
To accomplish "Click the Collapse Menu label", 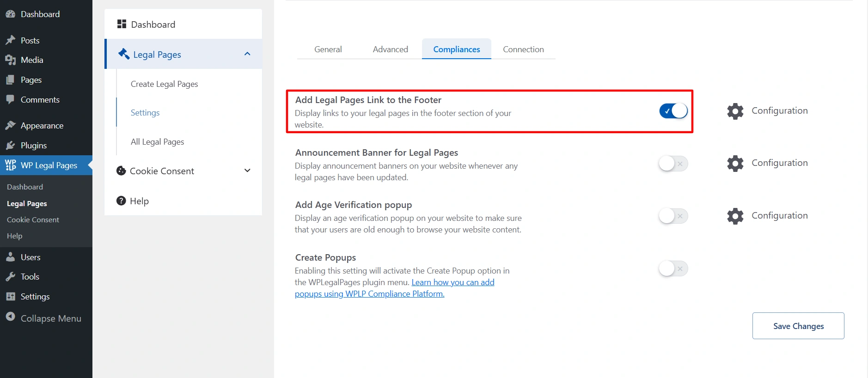I will click(x=51, y=318).
